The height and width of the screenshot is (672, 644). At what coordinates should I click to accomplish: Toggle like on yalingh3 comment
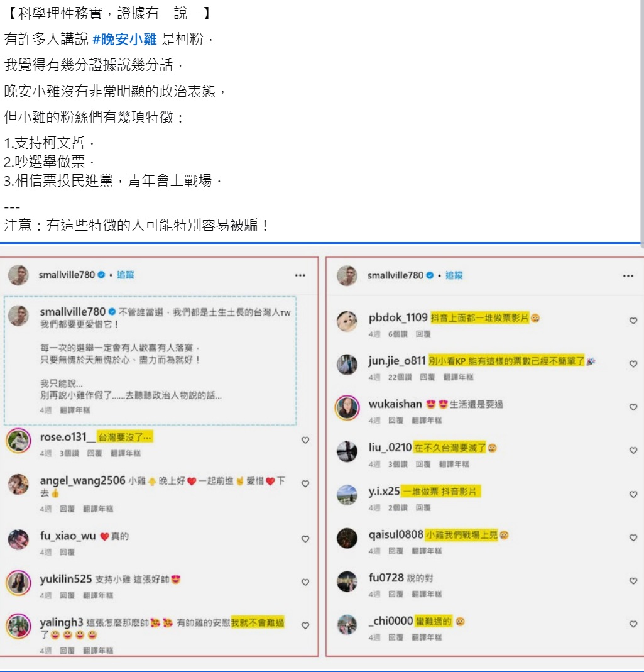pos(305,625)
